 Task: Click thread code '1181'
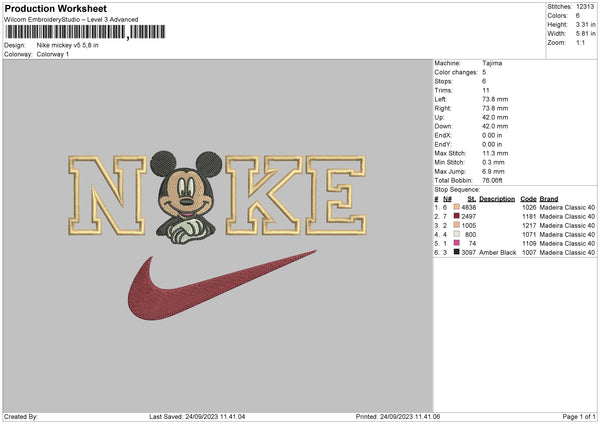pyautogui.click(x=529, y=217)
